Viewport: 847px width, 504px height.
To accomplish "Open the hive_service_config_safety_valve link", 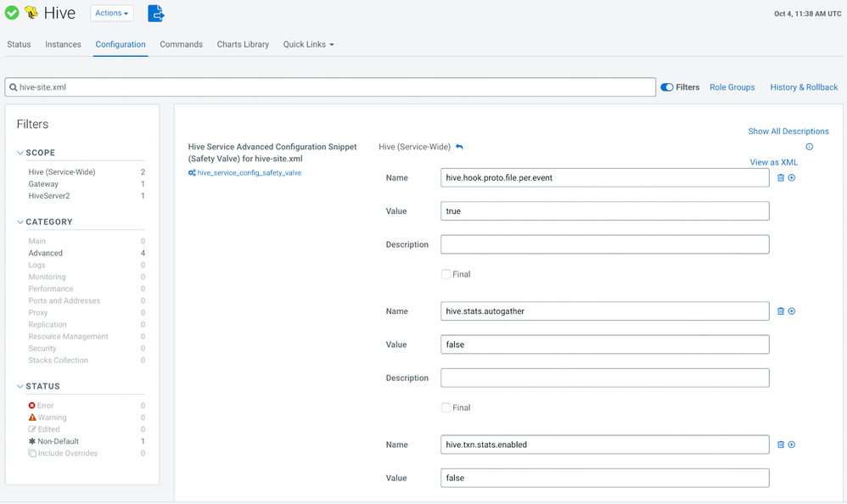I will 249,173.
